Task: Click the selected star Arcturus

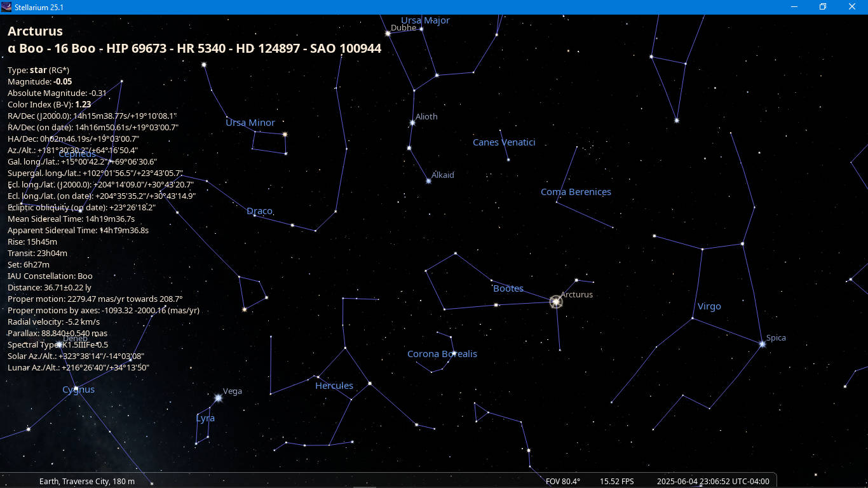Action: pyautogui.click(x=556, y=302)
